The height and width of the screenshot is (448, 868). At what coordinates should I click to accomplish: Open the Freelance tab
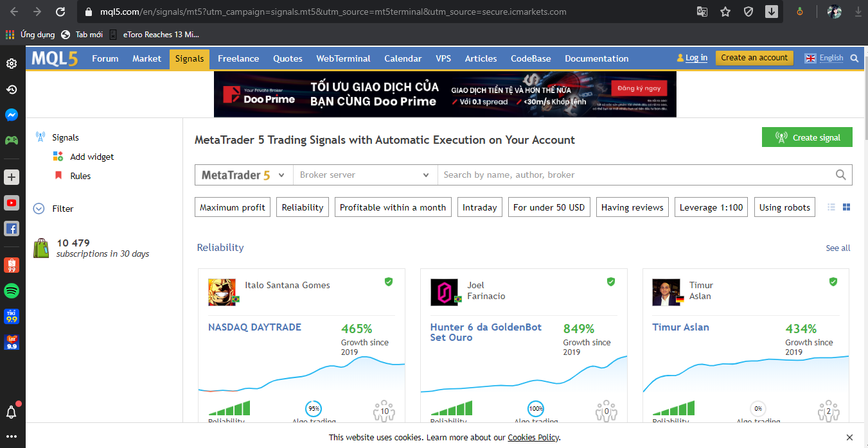(238, 58)
